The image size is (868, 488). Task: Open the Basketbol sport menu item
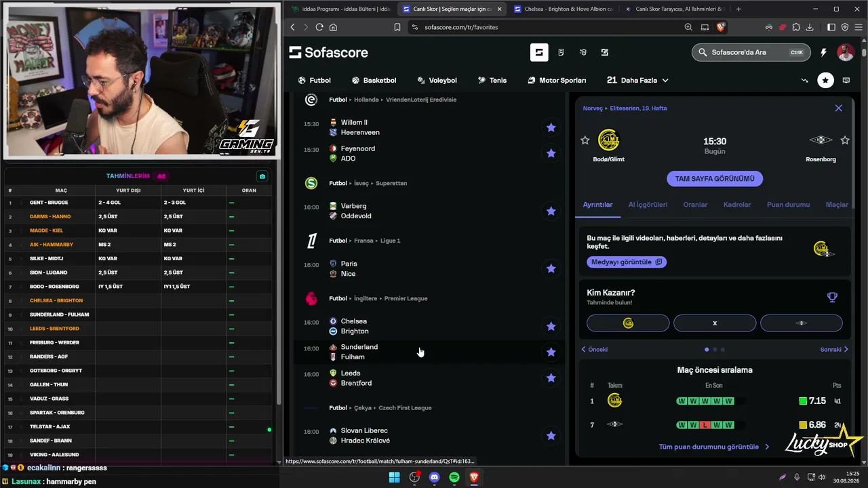[374, 80]
